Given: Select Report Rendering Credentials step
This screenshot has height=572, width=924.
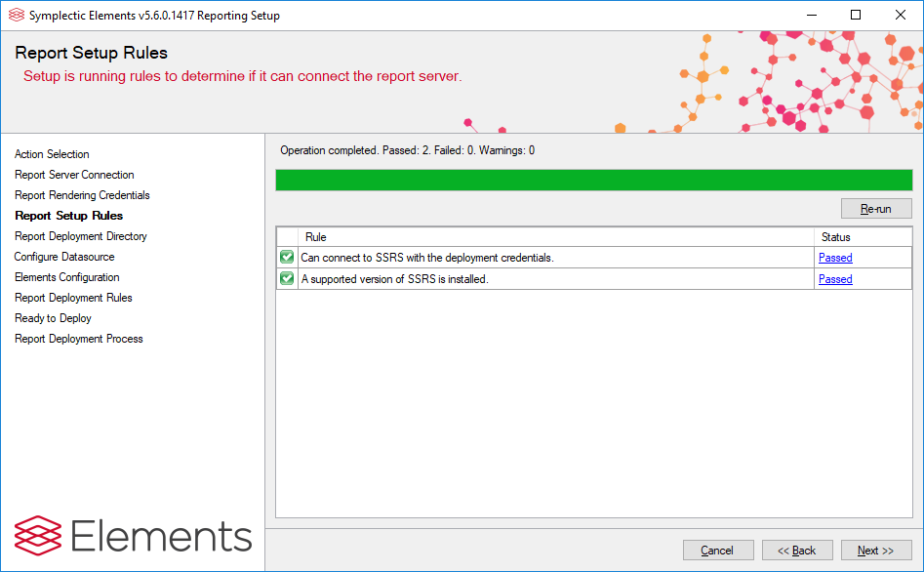Looking at the screenshot, I should [x=82, y=195].
